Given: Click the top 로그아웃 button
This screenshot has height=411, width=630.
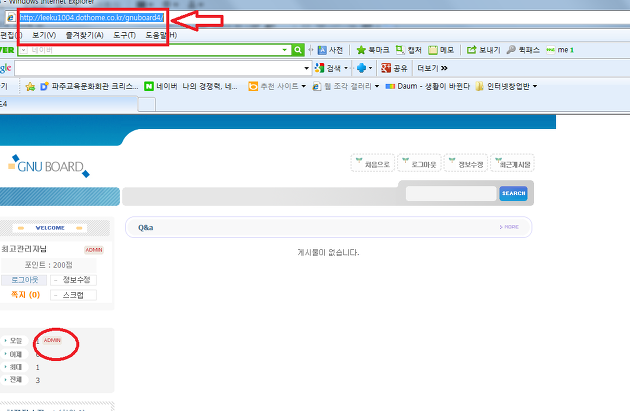Looking at the screenshot, I should coord(419,163).
